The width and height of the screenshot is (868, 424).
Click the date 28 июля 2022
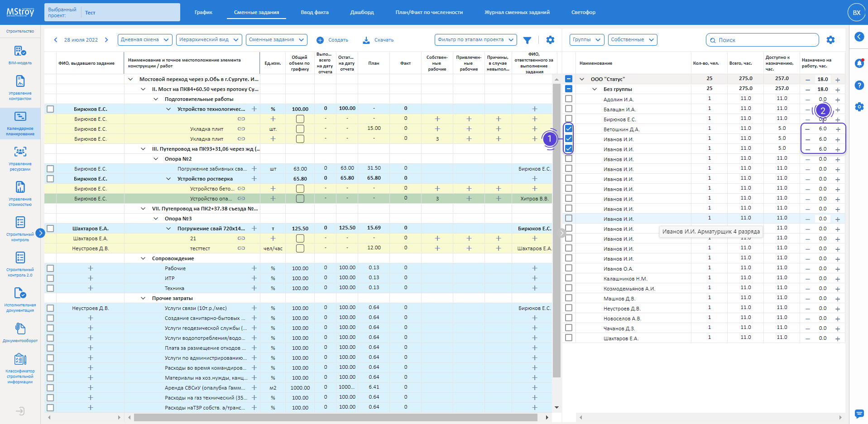[81, 40]
